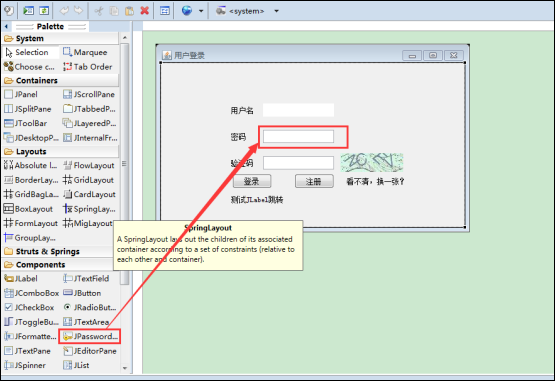Select the JSplitPane palette entry

[28, 109]
